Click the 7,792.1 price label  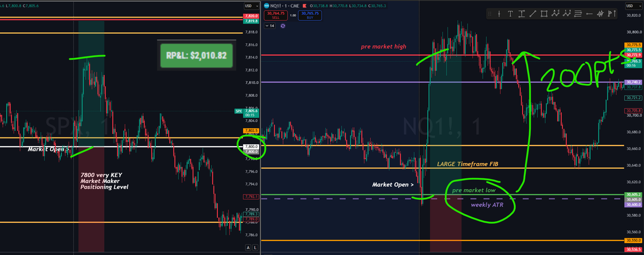coord(252,197)
